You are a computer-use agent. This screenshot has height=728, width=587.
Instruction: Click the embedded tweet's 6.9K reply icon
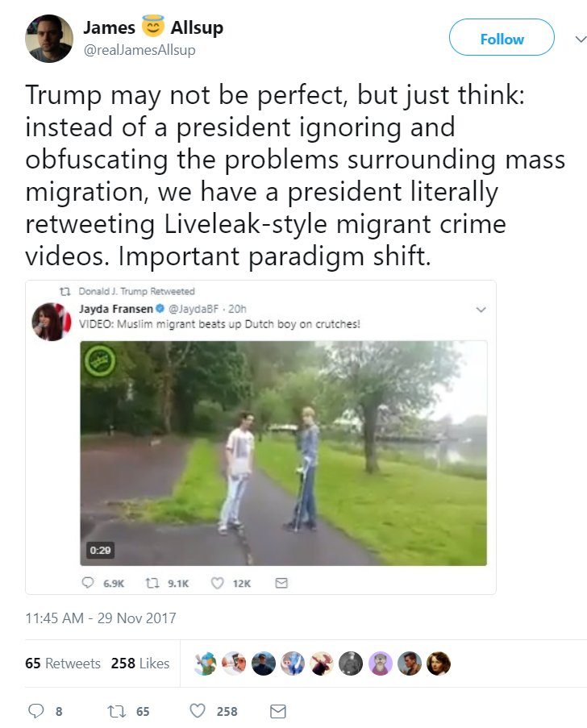point(88,583)
